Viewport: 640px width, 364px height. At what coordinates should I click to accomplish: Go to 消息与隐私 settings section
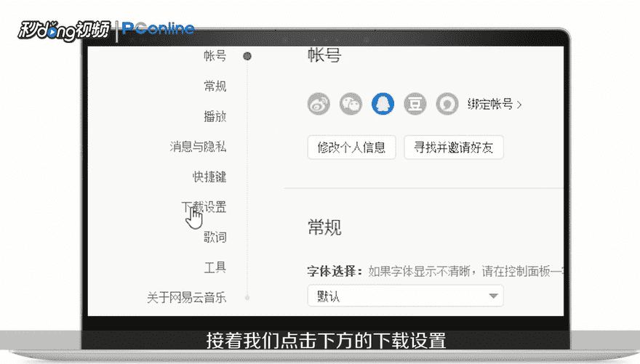(x=198, y=146)
